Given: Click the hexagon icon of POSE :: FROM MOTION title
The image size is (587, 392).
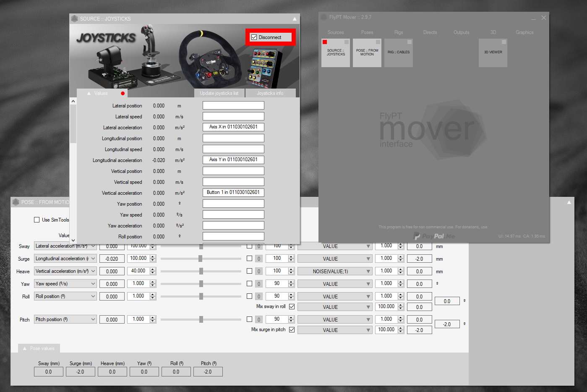Looking at the screenshot, I should click(x=16, y=202).
